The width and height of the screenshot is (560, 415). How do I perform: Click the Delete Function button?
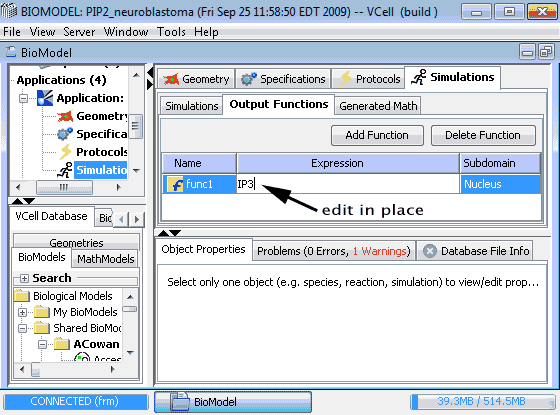(x=483, y=135)
